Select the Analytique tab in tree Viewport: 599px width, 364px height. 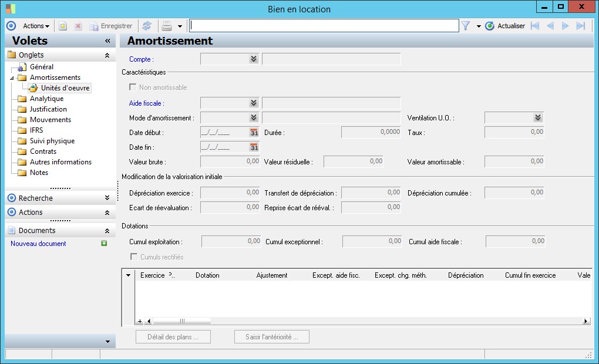pyautogui.click(x=46, y=99)
